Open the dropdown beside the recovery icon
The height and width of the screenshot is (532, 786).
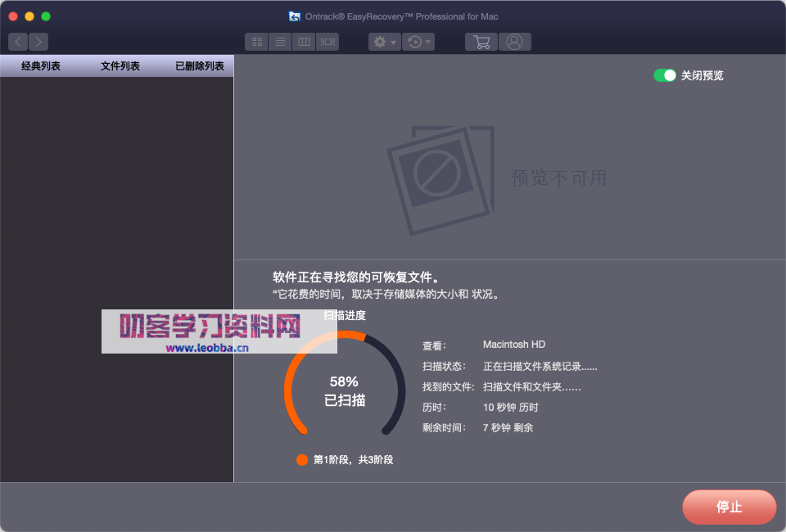[x=427, y=42]
